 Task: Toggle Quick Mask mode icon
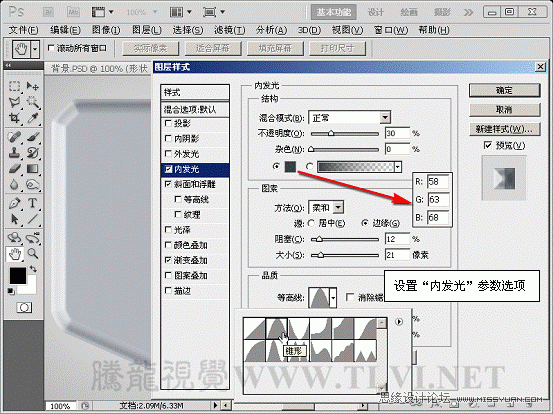pos(24,308)
